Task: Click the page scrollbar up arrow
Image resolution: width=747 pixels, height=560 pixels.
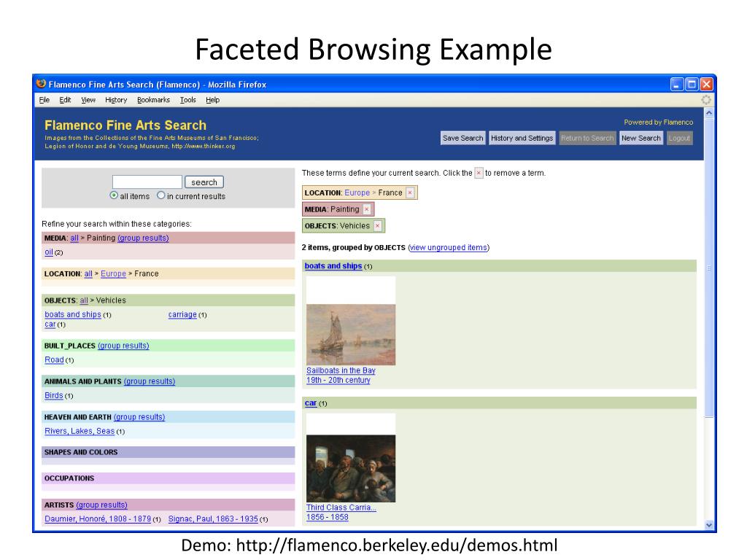Action: pos(709,113)
